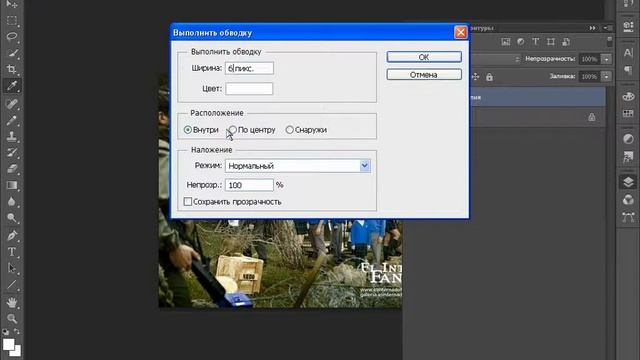Select the Brush tool
The image size is (640, 360).
pyautogui.click(x=12, y=120)
